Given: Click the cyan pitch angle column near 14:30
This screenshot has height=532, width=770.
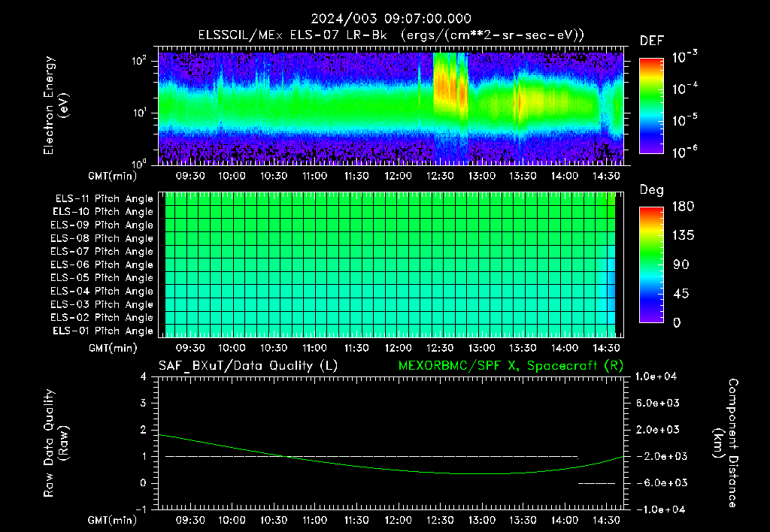Looking at the screenshot, I should pos(611,285).
